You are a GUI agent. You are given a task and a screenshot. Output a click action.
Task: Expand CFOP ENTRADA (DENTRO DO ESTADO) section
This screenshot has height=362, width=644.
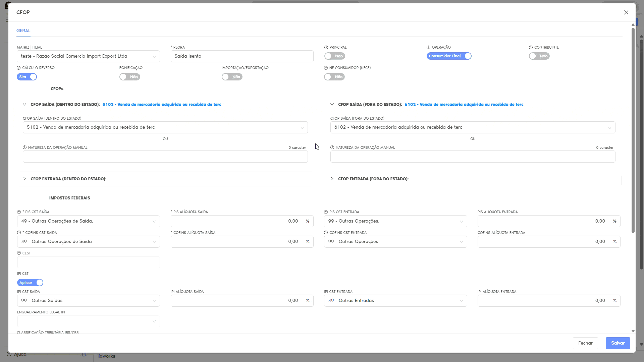tap(24, 179)
